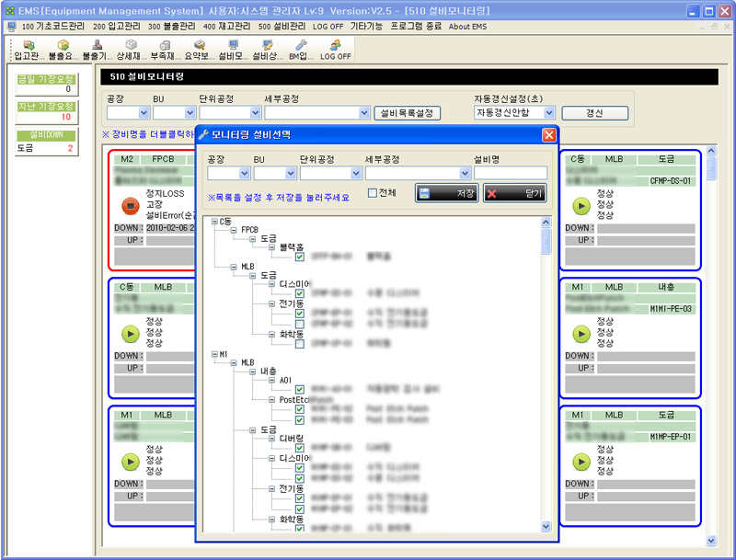Collapse the C동 tree node

[x=214, y=221]
